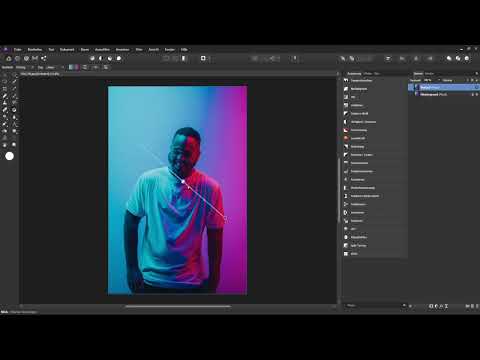
Task: Open the Dokument menu
Action: [x=67, y=49]
